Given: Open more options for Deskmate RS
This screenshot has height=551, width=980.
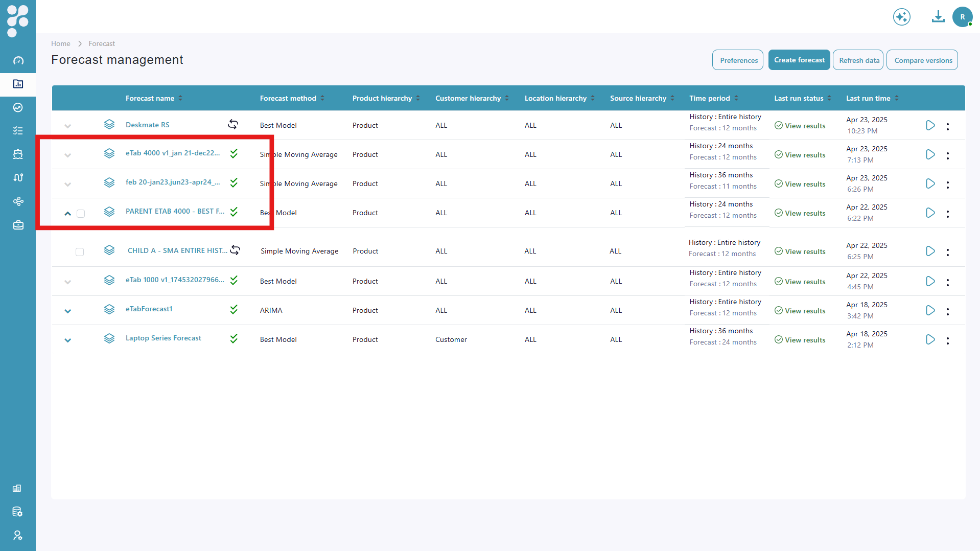Looking at the screenshot, I should 947,126.
